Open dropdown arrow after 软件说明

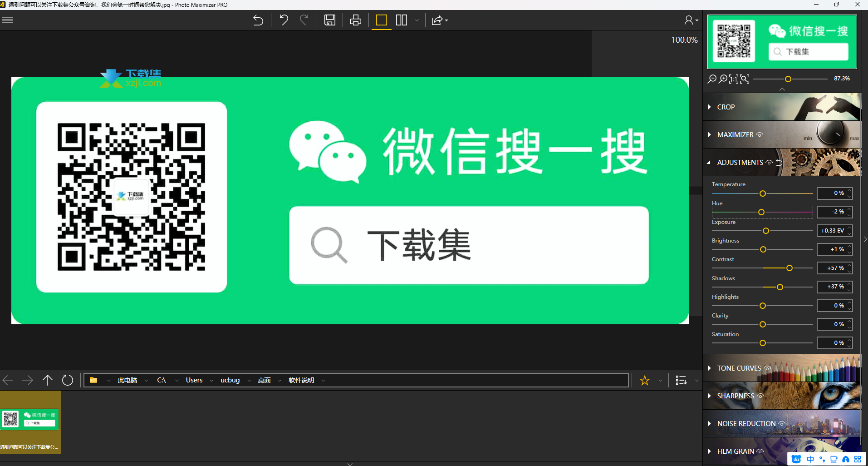coord(323,381)
